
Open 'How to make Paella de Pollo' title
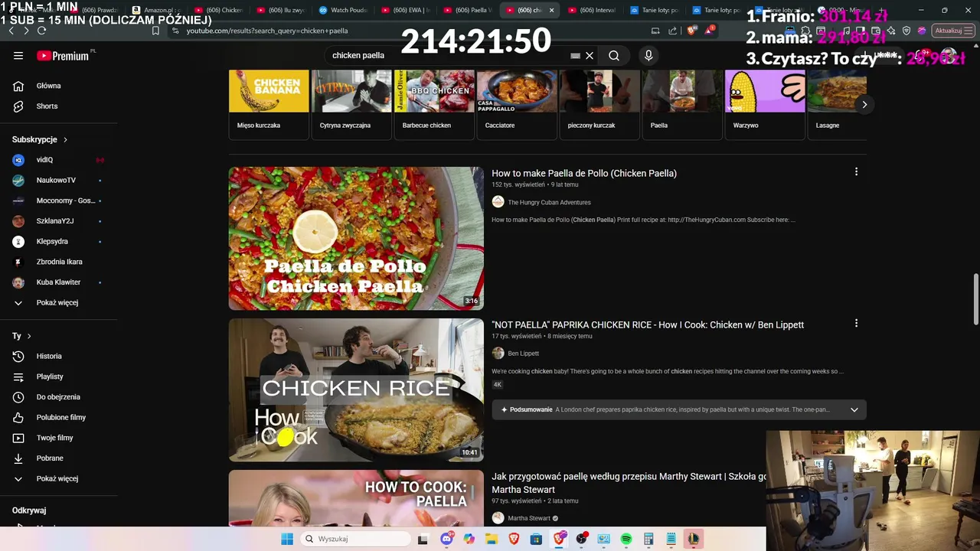584,174
